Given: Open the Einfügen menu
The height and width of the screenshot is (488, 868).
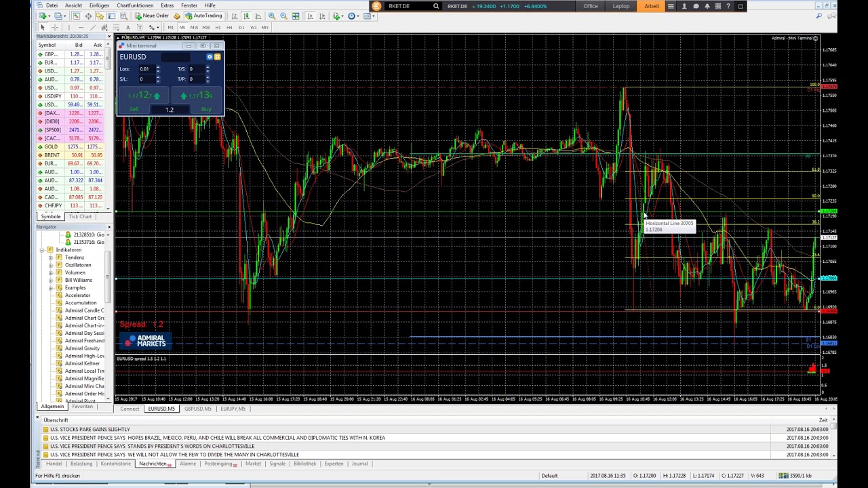Looking at the screenshot, I should point(99,5).
